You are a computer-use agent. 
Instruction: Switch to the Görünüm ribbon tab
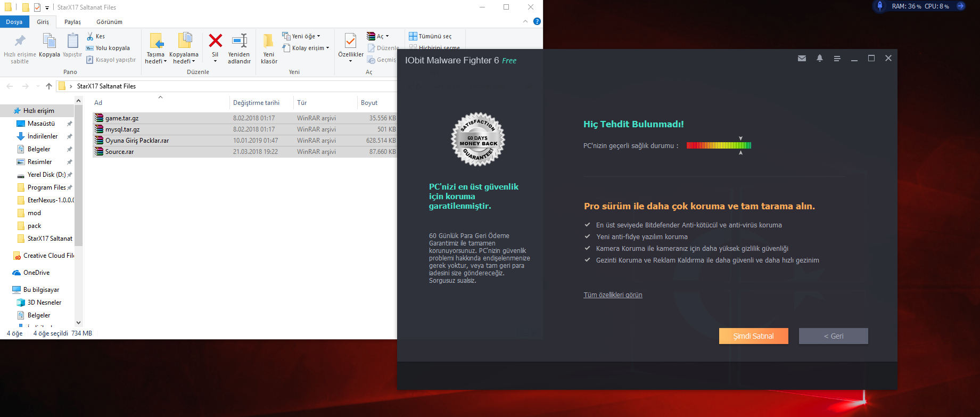(109, 22)
